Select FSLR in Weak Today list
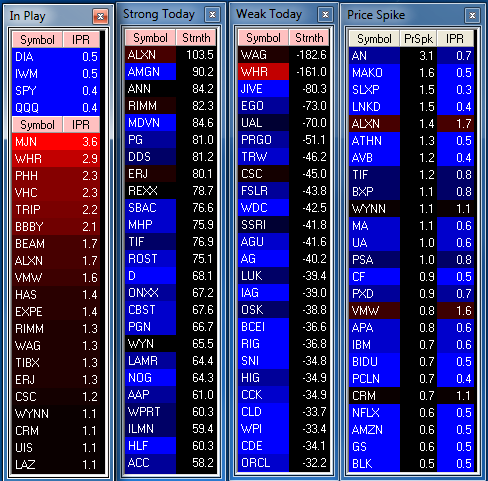Screen dimensions: 488x481 pyautogui.click(x=284, y=191)
